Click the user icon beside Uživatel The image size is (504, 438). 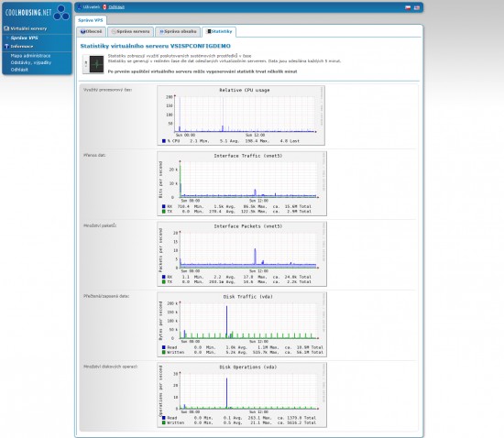click(x=80, y=7)
